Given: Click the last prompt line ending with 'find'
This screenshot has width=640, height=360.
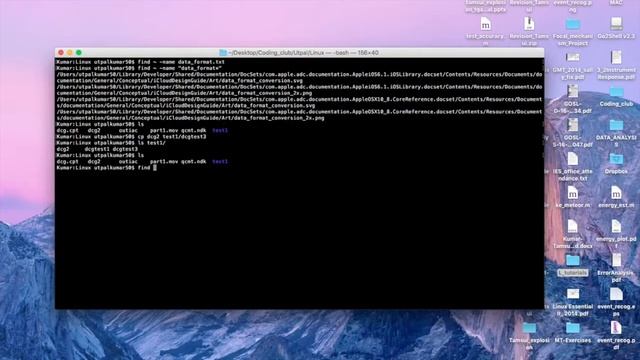Looking at the screenshot, I should pyautogui.click(x=107, y=168).
